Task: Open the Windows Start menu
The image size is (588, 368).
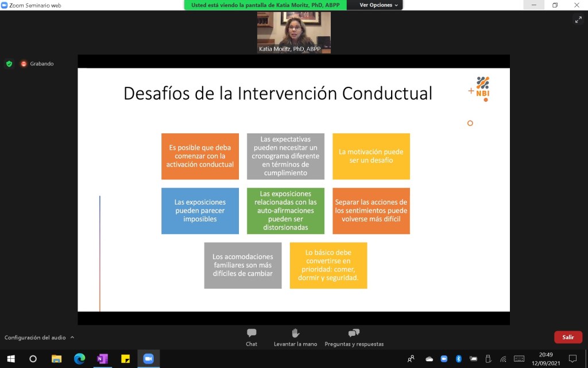Action: tap(10, 359)
